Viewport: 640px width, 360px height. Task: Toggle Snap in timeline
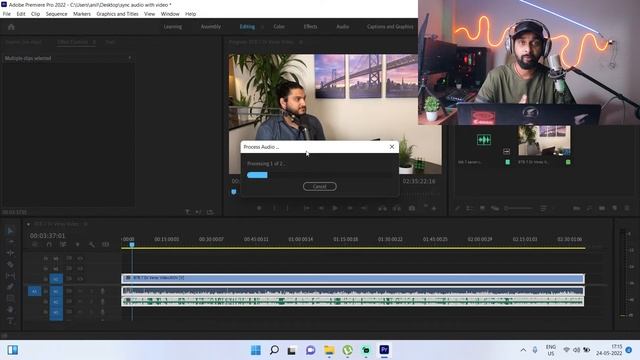[49, 244]
